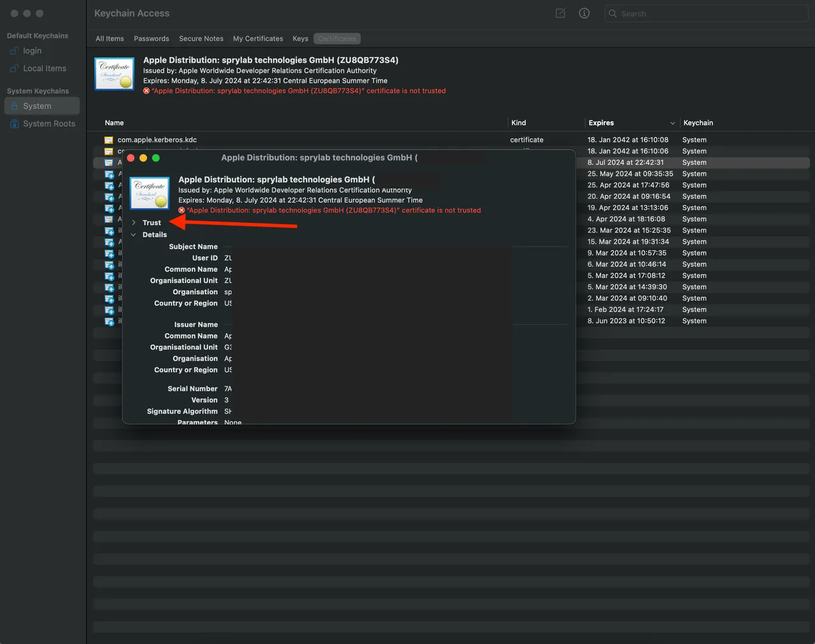Select the Keys tab
The height and width of the screenshot is (644, 815).
click(x=300, y=38)
